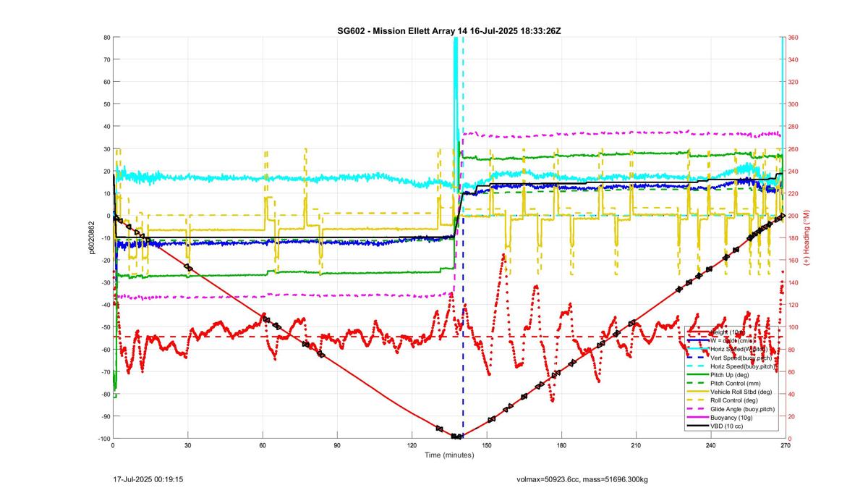Screen dimensions: 868x493
Task: Select the "Buoyancy (10g)" legend entry
Action: [731, 418]
